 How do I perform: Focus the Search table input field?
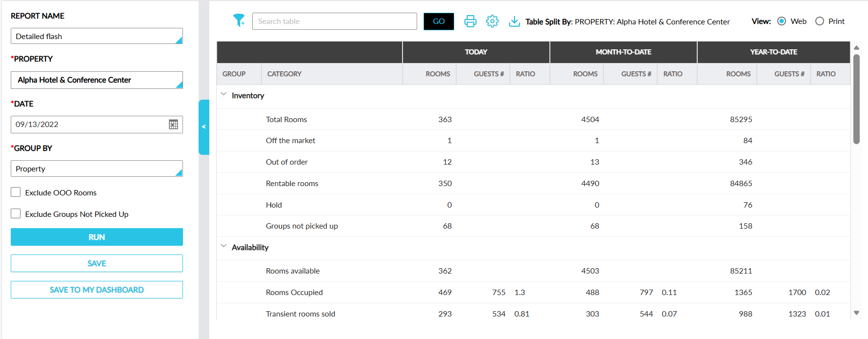coord(334,21)
